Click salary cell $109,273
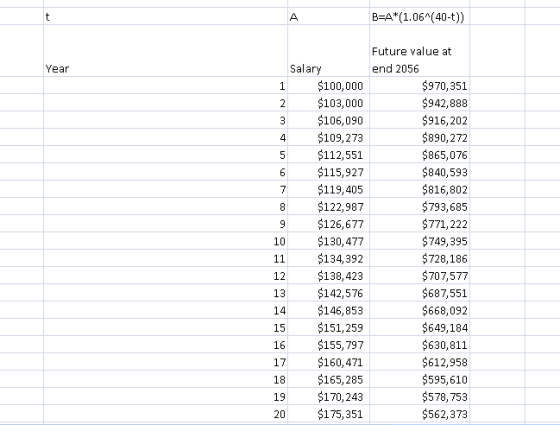Viewport: 560px width, 425px height. (328, 137)
